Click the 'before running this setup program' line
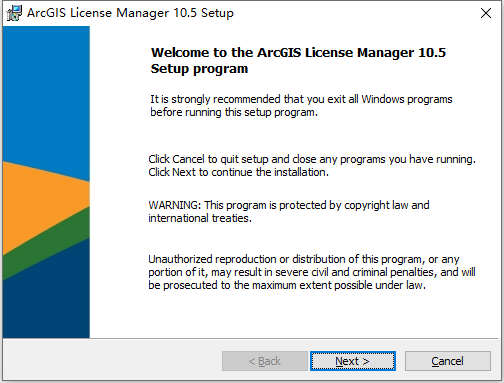 pos(234,112)
